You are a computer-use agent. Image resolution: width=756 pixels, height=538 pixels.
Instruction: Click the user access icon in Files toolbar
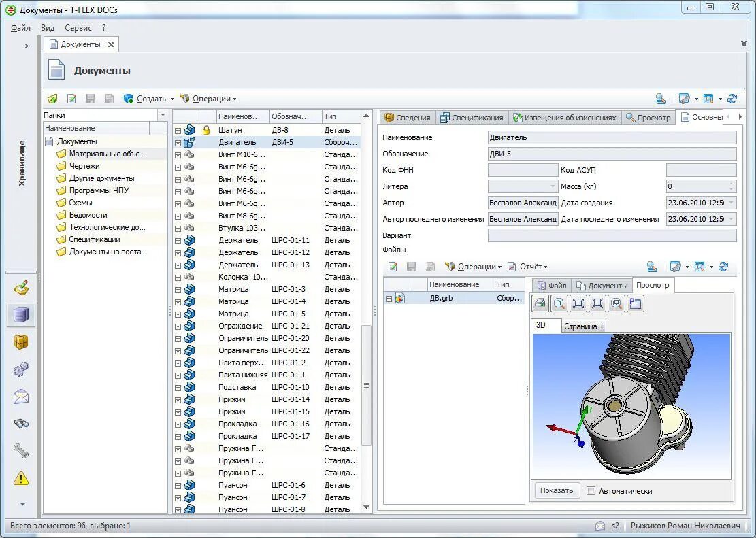click(652, 267)
